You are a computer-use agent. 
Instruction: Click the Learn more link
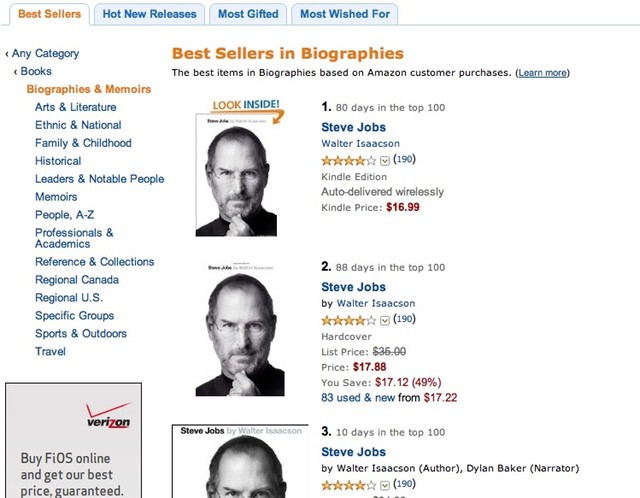click(543, 73)
